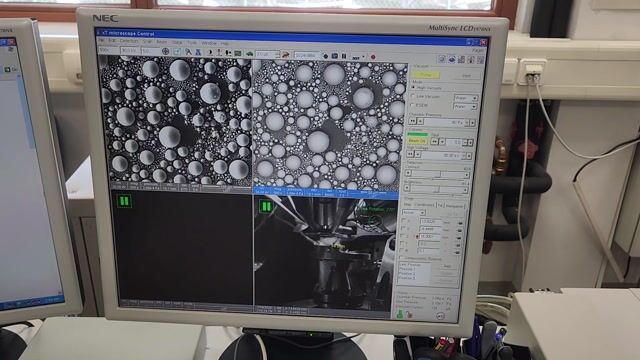
Task: Click the green pause icon in bottom-left quad
Action: [x=124, y=201]
